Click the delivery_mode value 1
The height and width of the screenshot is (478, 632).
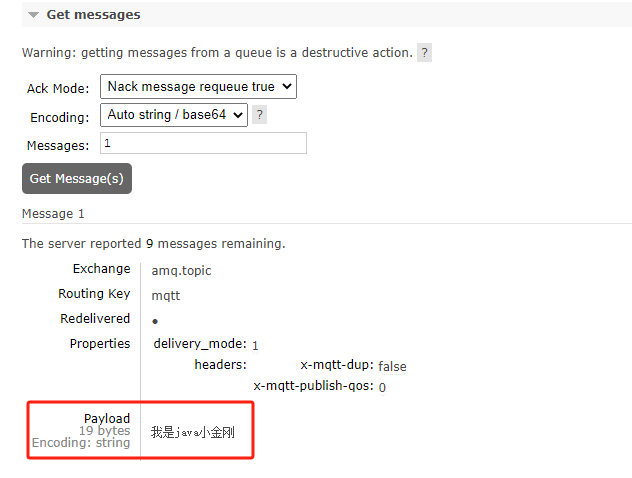click(255, 345)
